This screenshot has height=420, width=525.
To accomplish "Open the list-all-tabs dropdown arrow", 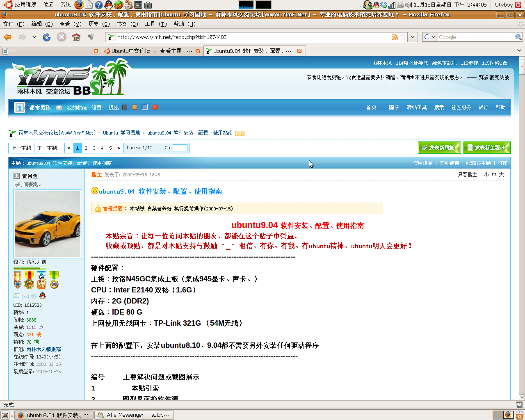I will click(519, 51).
